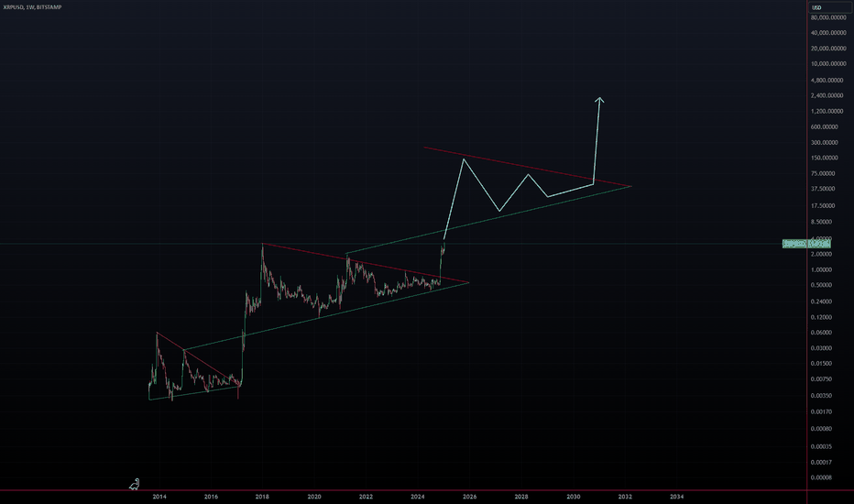
Task: Click the 2016 label on the time axis
Action: pos(211,497)
